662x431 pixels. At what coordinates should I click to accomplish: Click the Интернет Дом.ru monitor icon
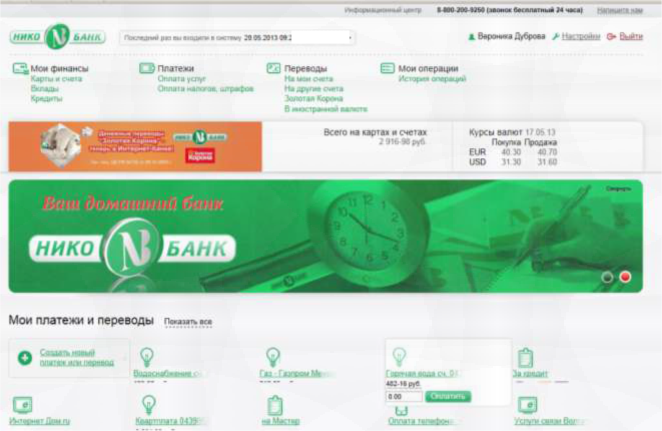22,405
